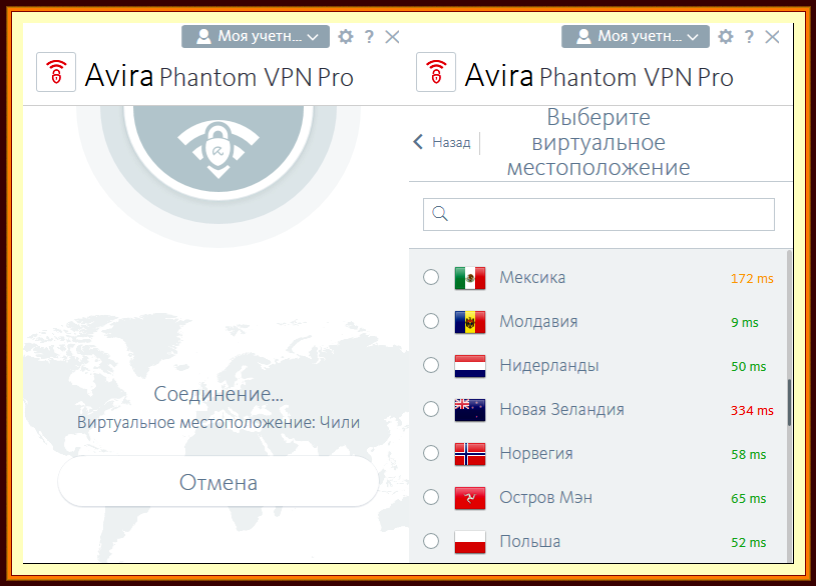Click the Netherlands flag icon
Image resolution: width=816 pixels, height=586 pixels.
pyautogui.click(x=470, y=366)
